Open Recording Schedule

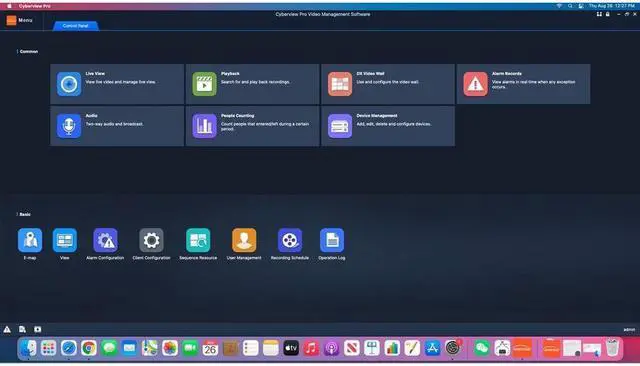tap(290, 240)
